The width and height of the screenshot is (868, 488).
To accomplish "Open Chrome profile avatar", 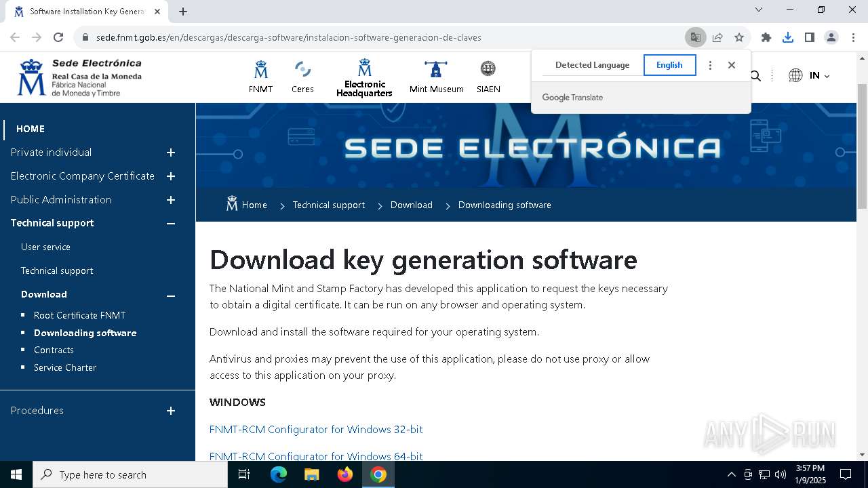I will [x=831, y=37].
